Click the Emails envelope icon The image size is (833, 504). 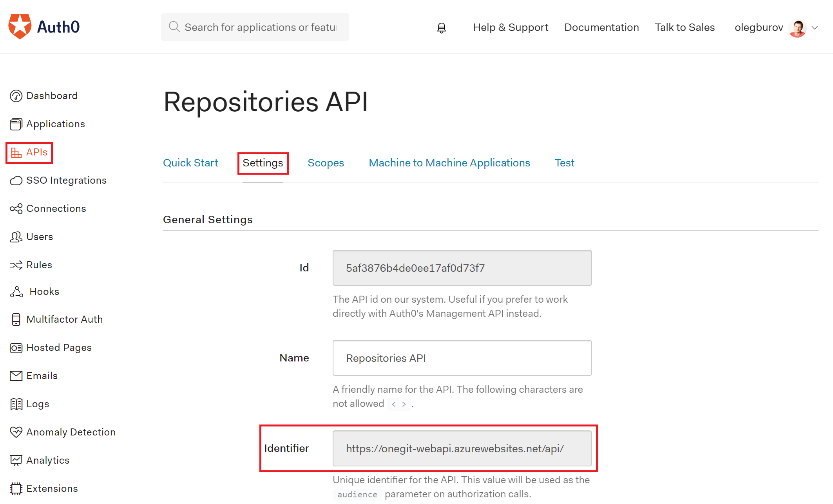(x=16, y=376)
